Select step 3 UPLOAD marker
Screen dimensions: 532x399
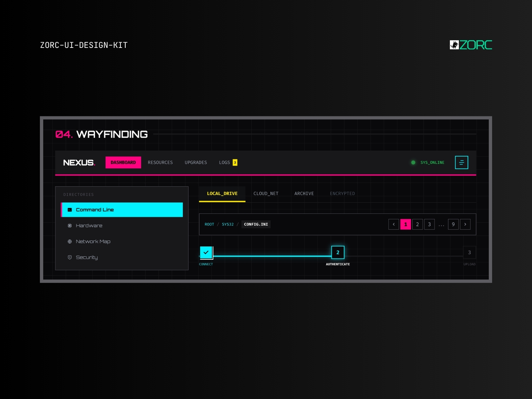(469, 252)
